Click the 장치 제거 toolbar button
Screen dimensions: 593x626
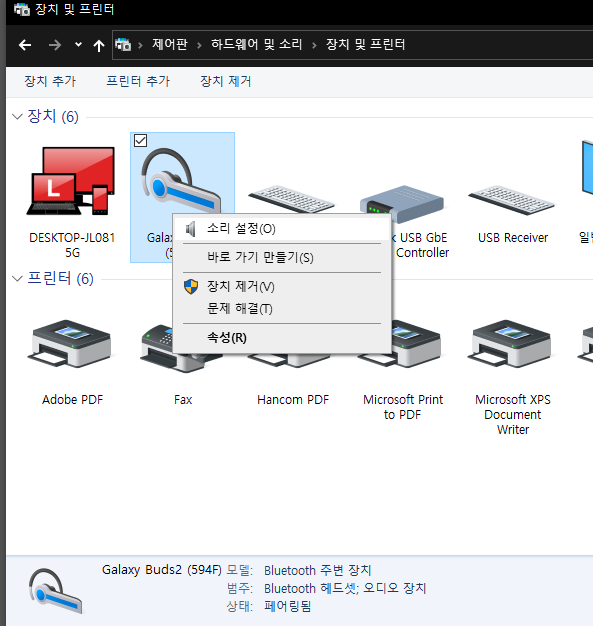click(226, 81)
